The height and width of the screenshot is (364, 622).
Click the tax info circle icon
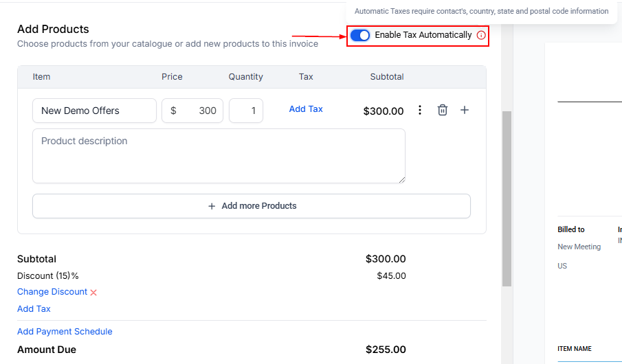[x=481, y=35]
